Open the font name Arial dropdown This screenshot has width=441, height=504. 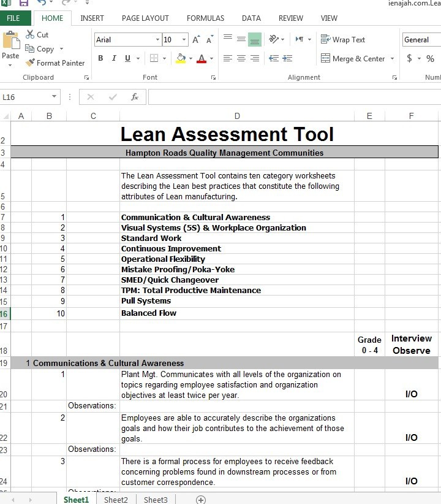(157, 40)
